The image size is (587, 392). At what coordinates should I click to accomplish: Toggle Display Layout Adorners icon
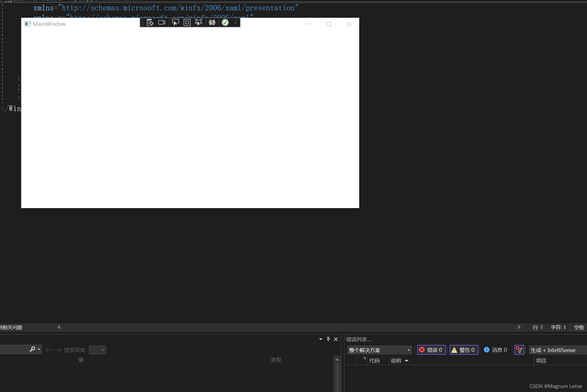[187, 23]
